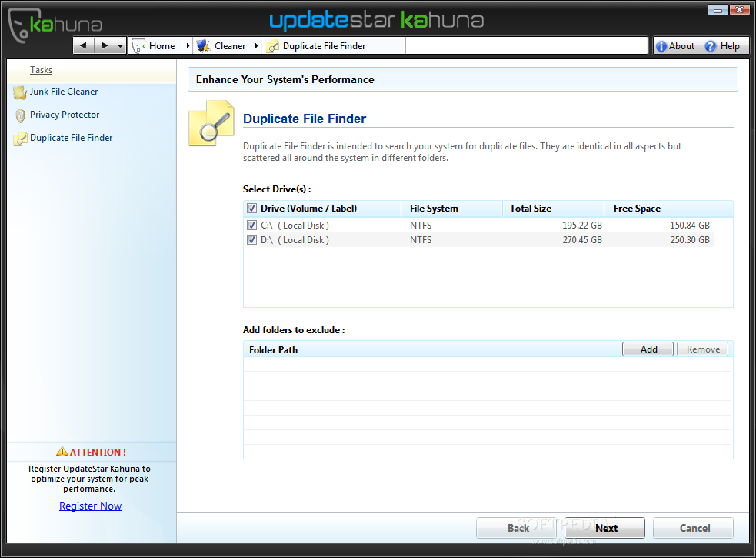Click the Folder Path column header
This screenshot has height=558, width=756.
273,349
